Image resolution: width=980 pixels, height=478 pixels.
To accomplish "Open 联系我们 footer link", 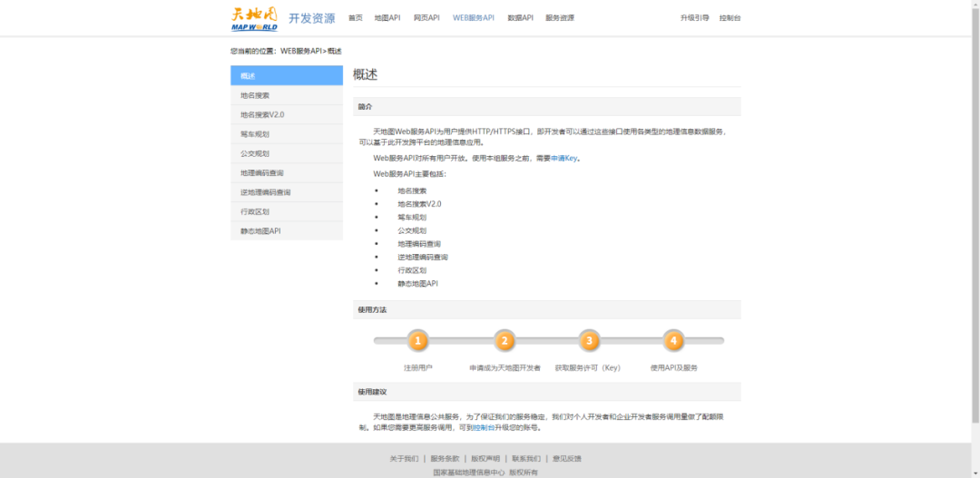I will 525,459.
